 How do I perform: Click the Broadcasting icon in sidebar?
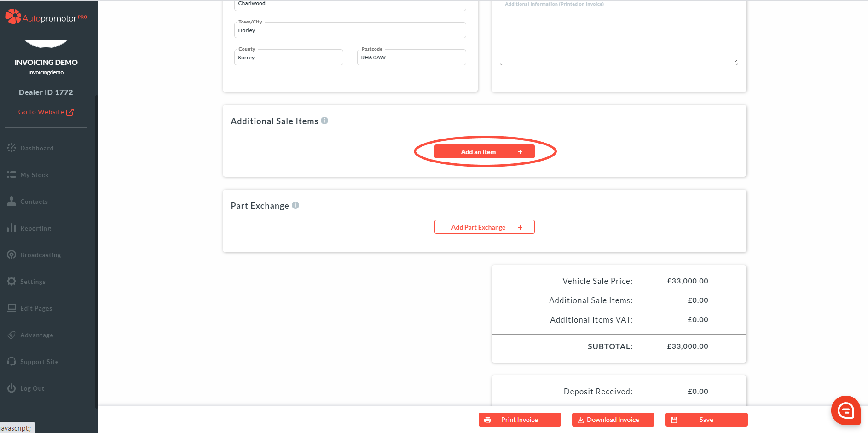12,255
